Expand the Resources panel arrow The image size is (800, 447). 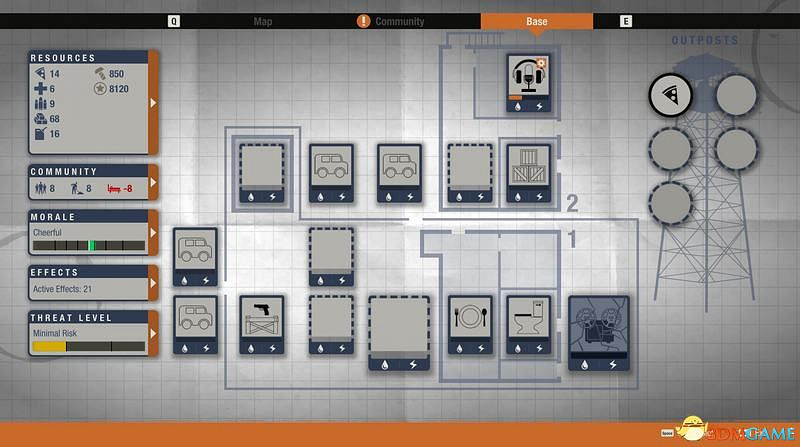point(153,102)
